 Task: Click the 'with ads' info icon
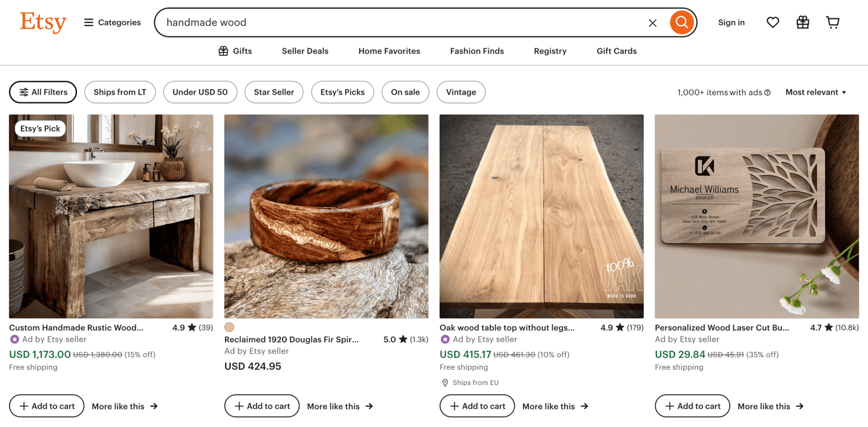pyautogui.click(x=766, y=92)
